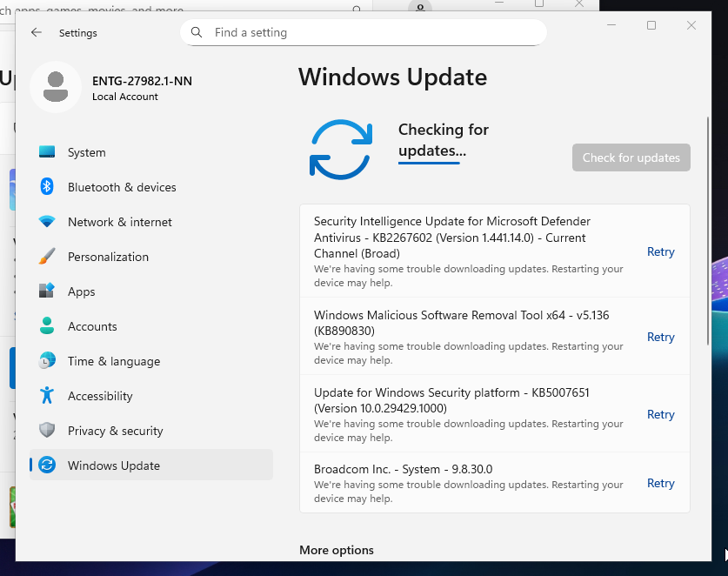The width and height of the screenshot is (728, 576).
Task: Click the Network wifi icon
Action: click(47, 222)
